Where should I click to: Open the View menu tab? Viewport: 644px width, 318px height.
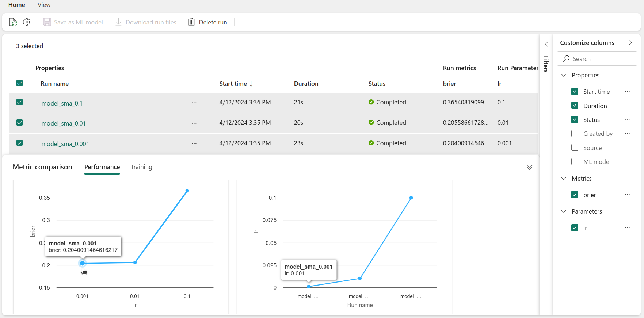pyautogui.click(x=44, y=5)
